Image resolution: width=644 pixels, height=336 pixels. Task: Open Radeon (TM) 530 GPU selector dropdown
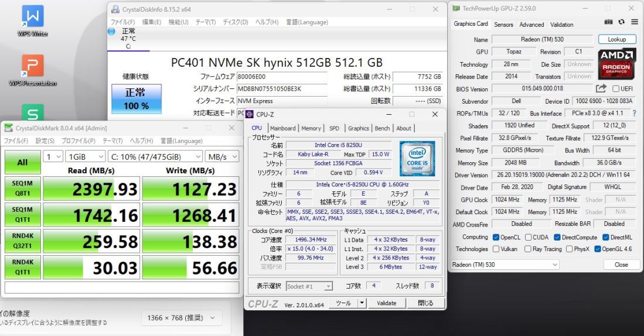tap(505, 265)
